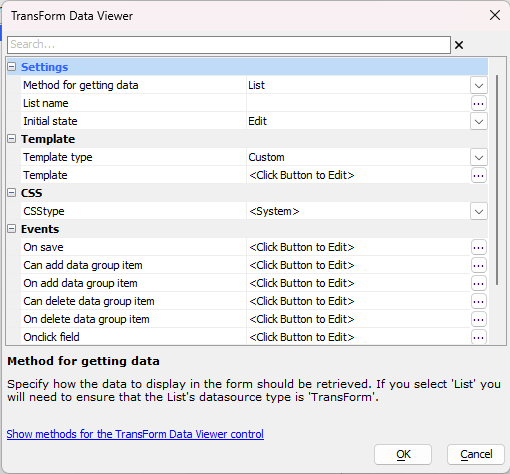Screen dimensions: 510x474
Task: Click the List value of Method for getting data
Action: [256, 85]
